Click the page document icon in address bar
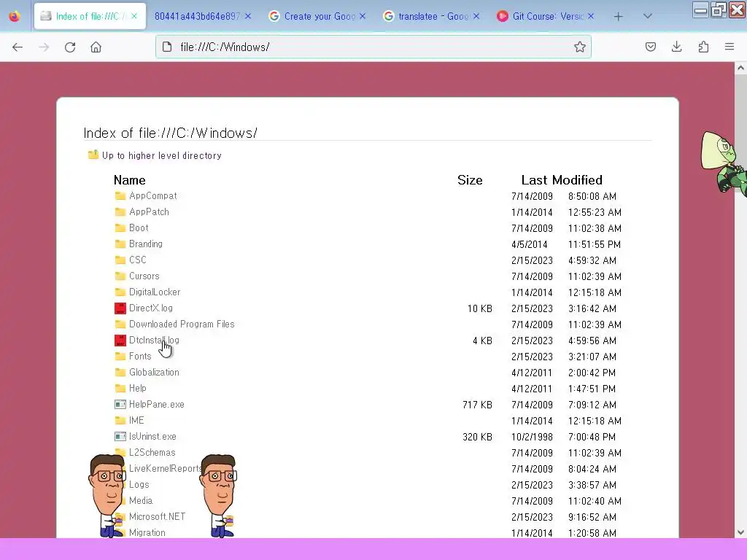The image size is (747, 560). pos(167,47)
